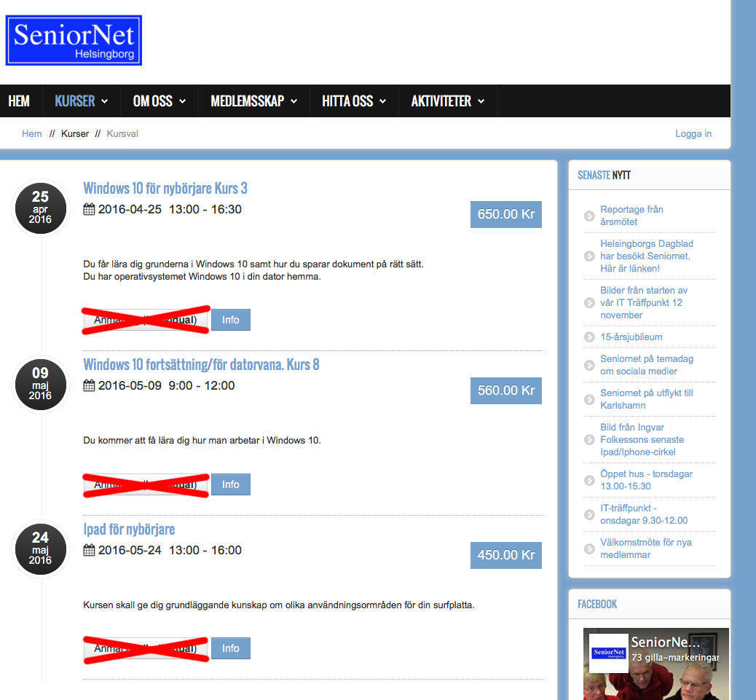
Task: Open Helsingborgs Dagblad har besökt Seniornet link
Action: (x=647, y=256)
